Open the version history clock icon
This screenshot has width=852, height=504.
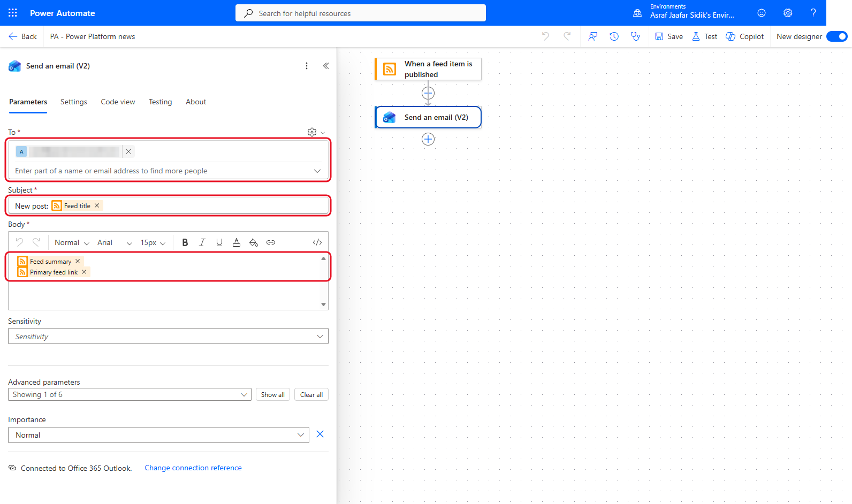point(614,36)
